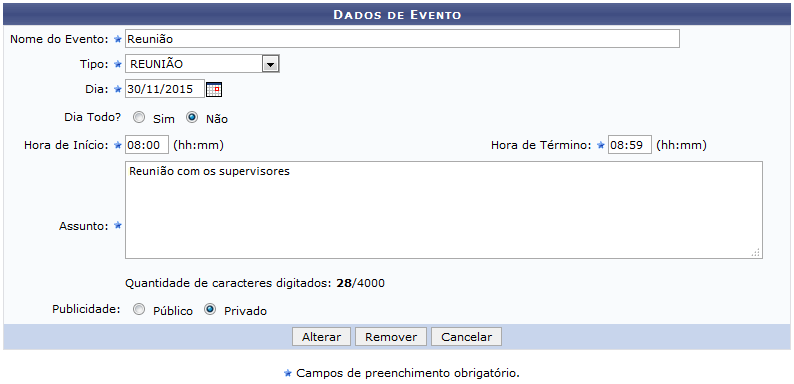Screen dimensions: 794x384
Task: Focus the Hora de Início field
Action: [x=146, y=145]
